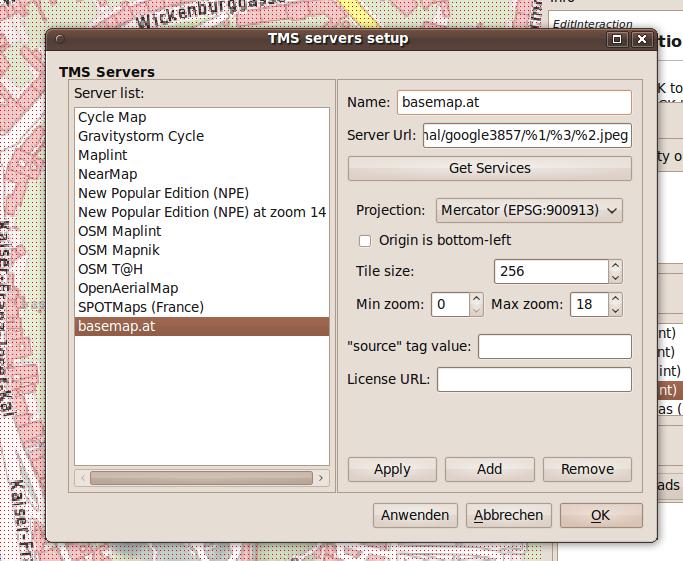Close the TMS servers setup dialog

(641, 39)
